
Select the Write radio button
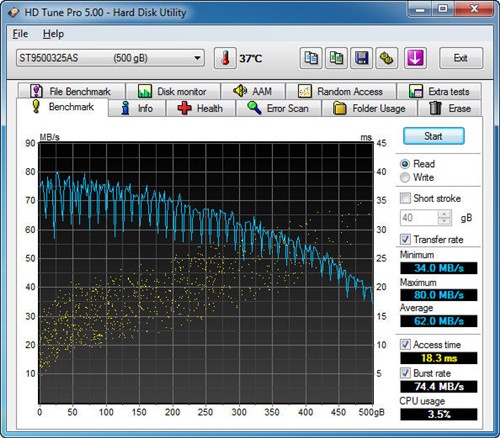coord(405,177)
